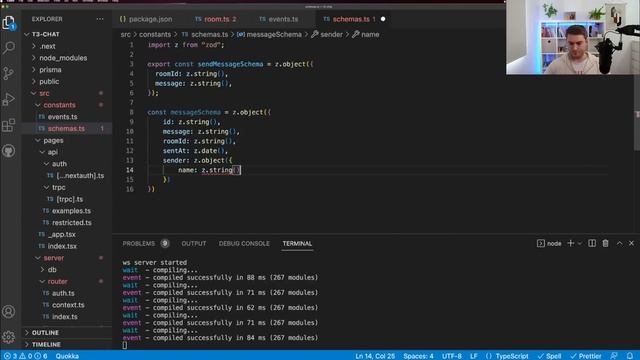The width and height of the screenshot is (640, 360).
Task: Open [trpc].ts file
Action: click(x=70, y=199)
